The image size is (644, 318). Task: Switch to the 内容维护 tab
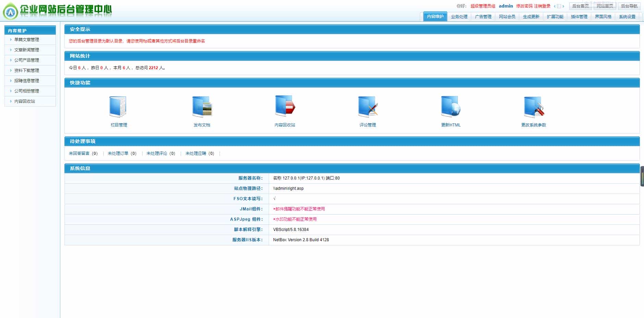435,16
